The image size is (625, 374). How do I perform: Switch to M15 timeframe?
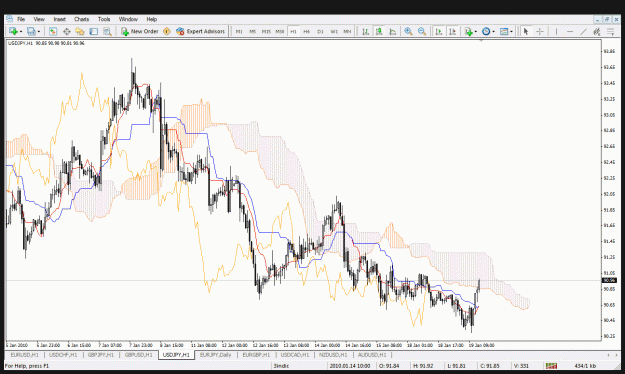(266, 31)
